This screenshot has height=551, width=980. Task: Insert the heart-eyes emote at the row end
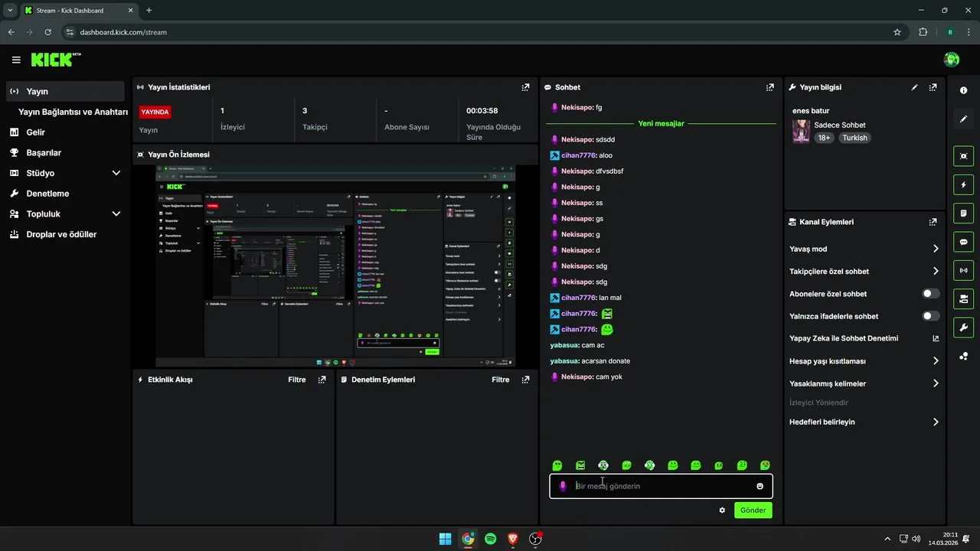765,465
